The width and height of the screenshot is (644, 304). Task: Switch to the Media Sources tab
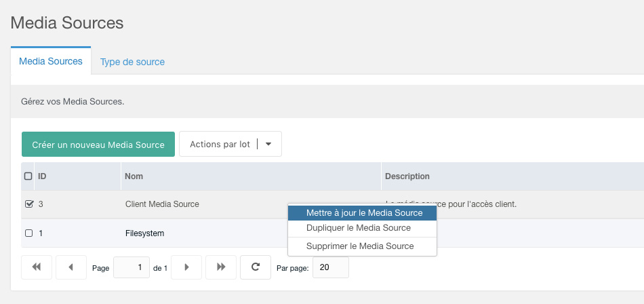[51, 61]
